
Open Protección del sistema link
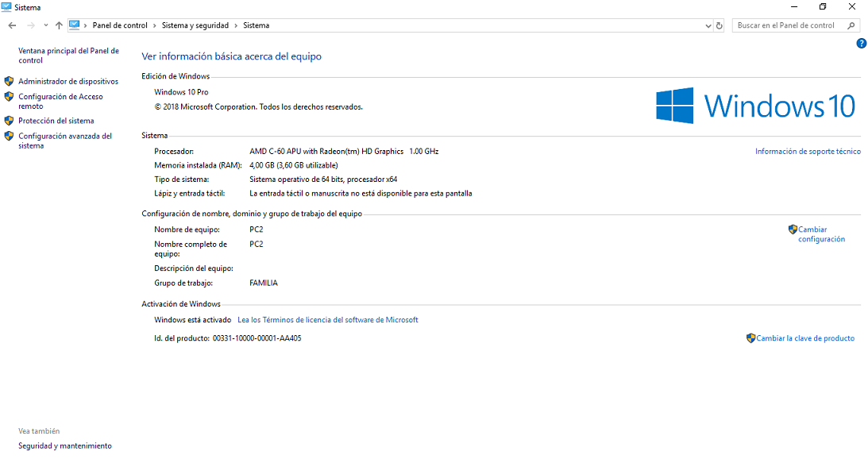56,121
